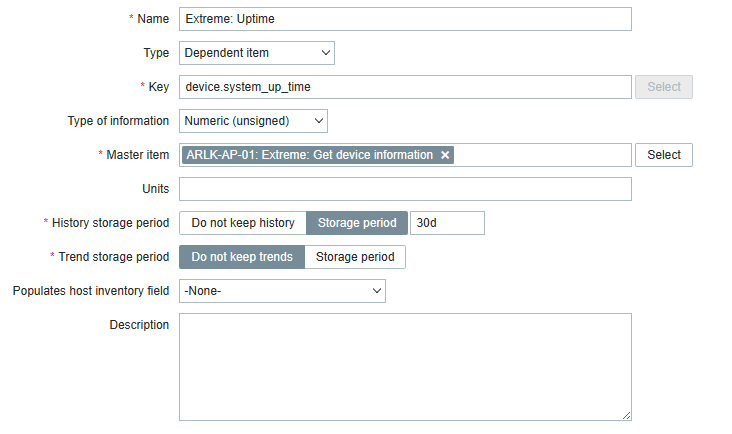Click the Extreme: Get device information tag
This screenshot has height=434, width=732.
click(310, 155)
